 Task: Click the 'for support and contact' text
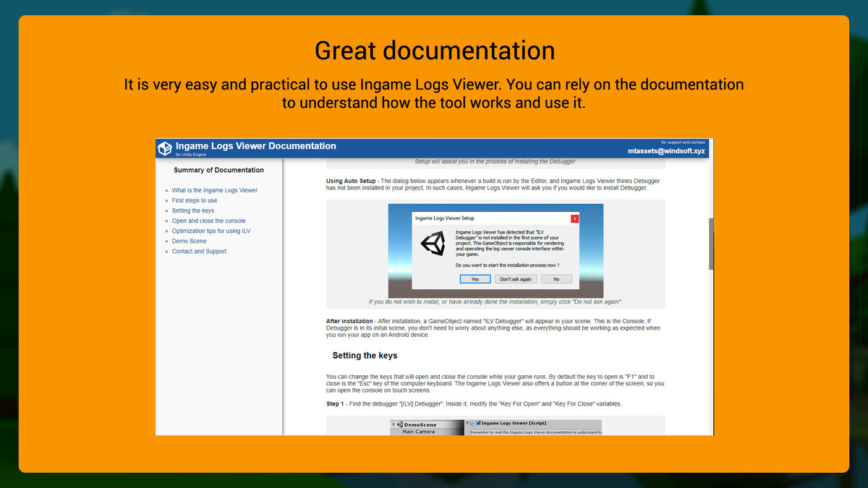click(683, 142)
